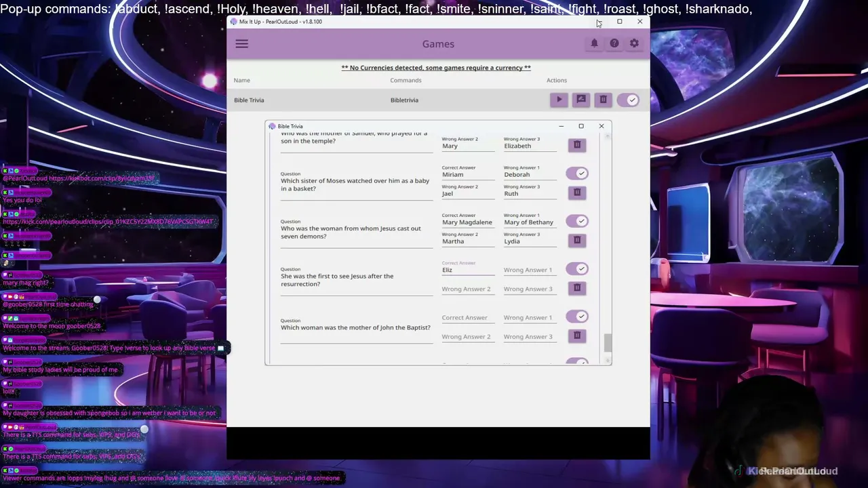Click Wrong Answer 2 for resurrection question
The image size is (868, 488).
468,289
